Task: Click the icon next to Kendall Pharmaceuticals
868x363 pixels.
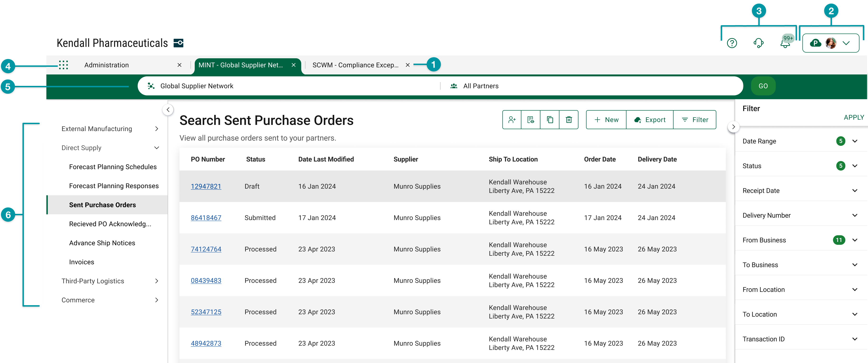Action: 178,43
